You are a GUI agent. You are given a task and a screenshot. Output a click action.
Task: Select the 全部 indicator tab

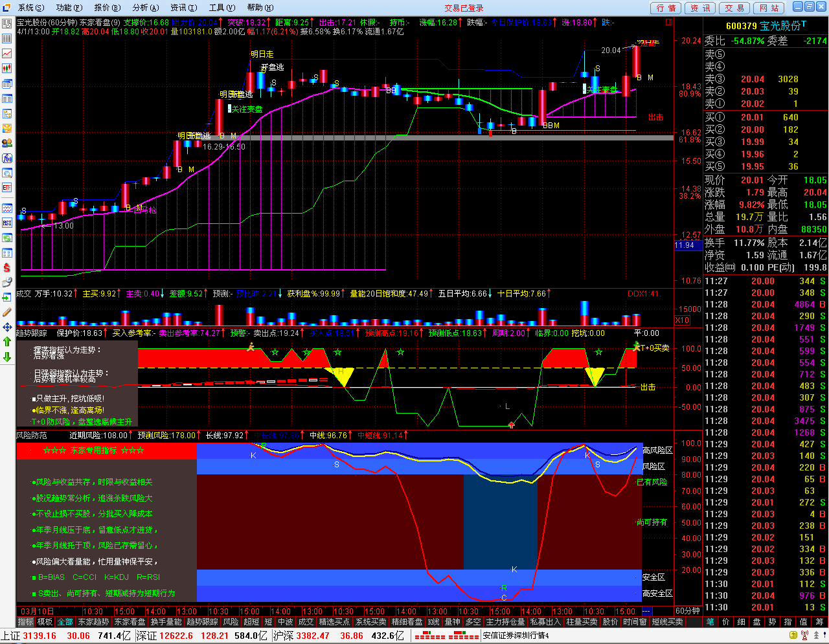(65, 622)
